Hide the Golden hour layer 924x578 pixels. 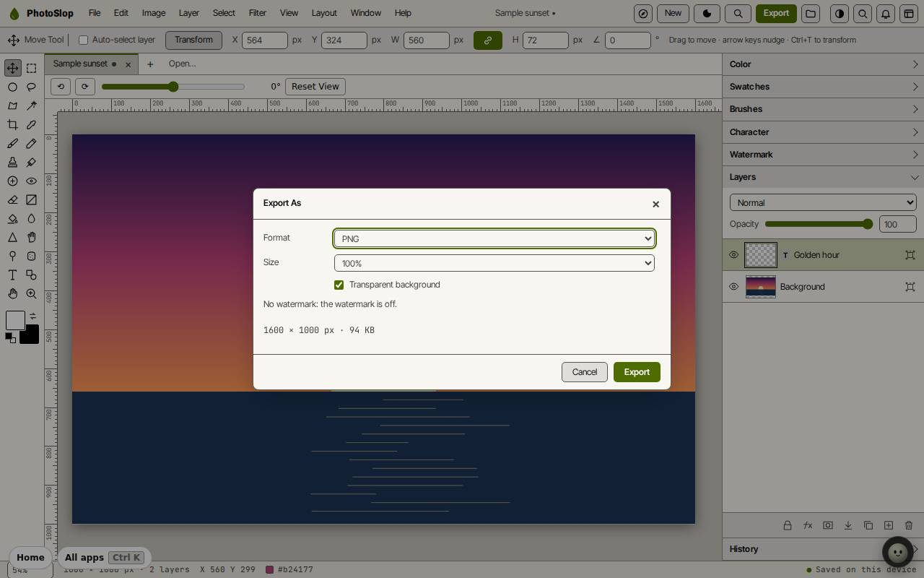click(x=733, y=255)
